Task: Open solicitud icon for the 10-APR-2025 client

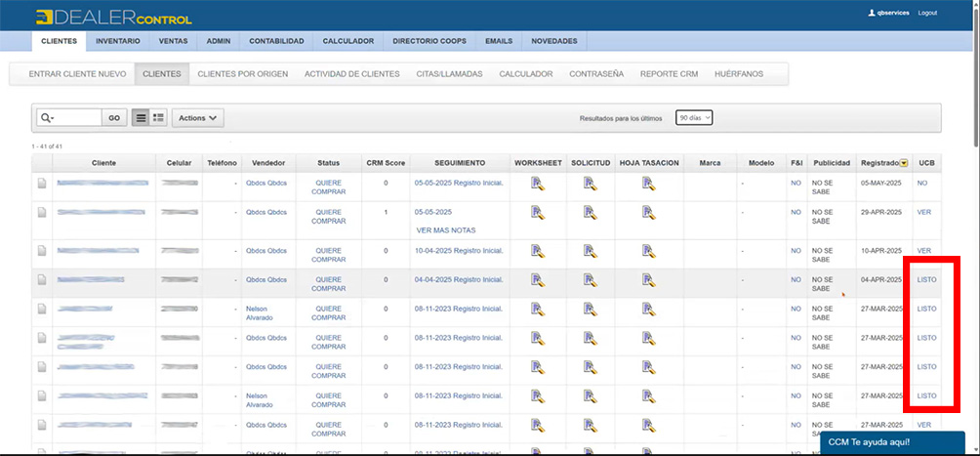Action: 590,251
